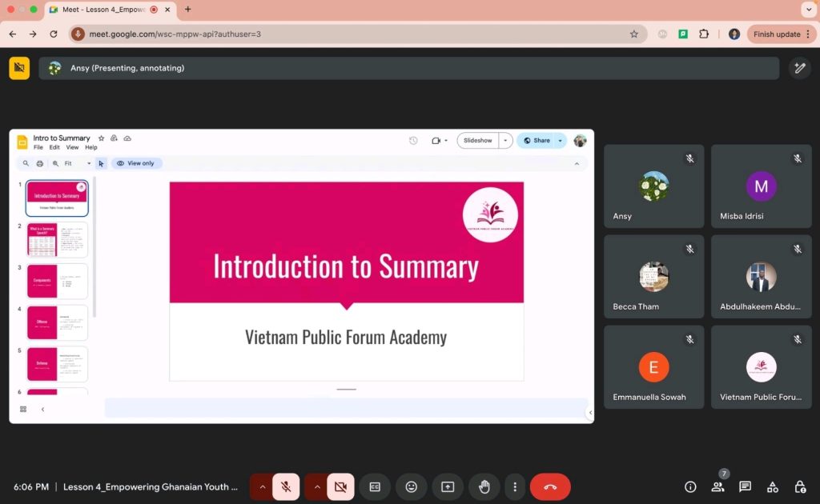
Task: Select slide 3 Components thumbnail
Action: click(x=57, y=281)
